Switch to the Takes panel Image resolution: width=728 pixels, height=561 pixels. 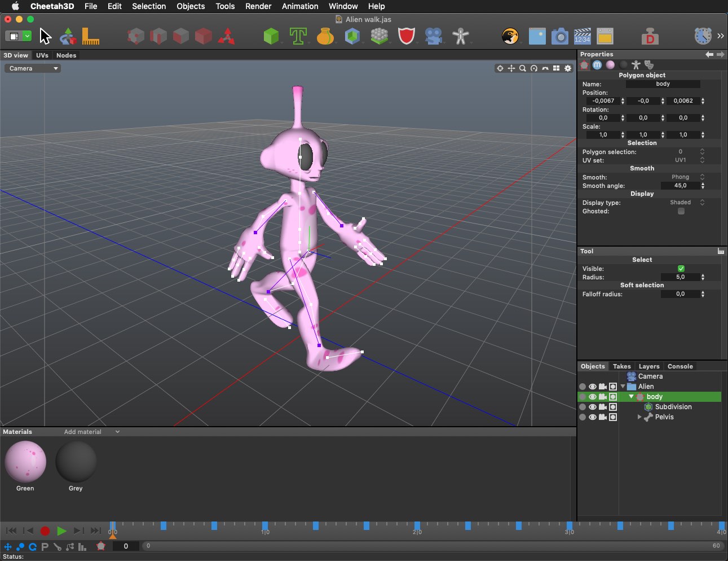[x=621, y=366]
